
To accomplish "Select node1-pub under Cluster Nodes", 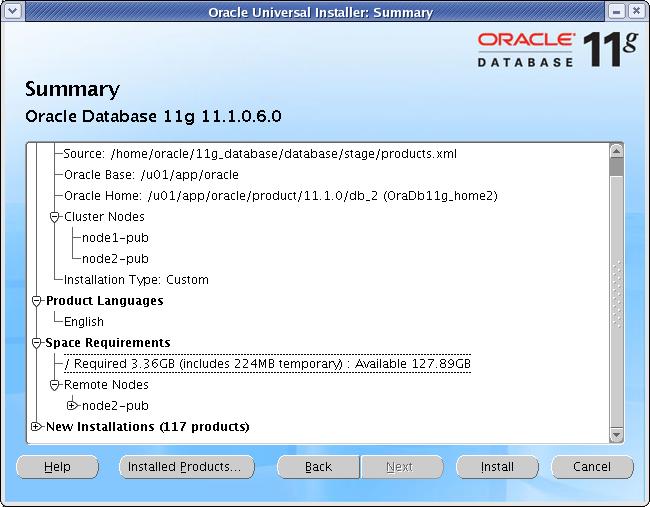I will coord(115,238).
